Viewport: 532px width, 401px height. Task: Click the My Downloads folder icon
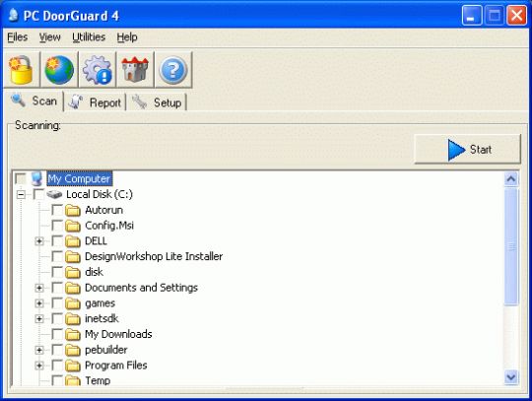73,335
